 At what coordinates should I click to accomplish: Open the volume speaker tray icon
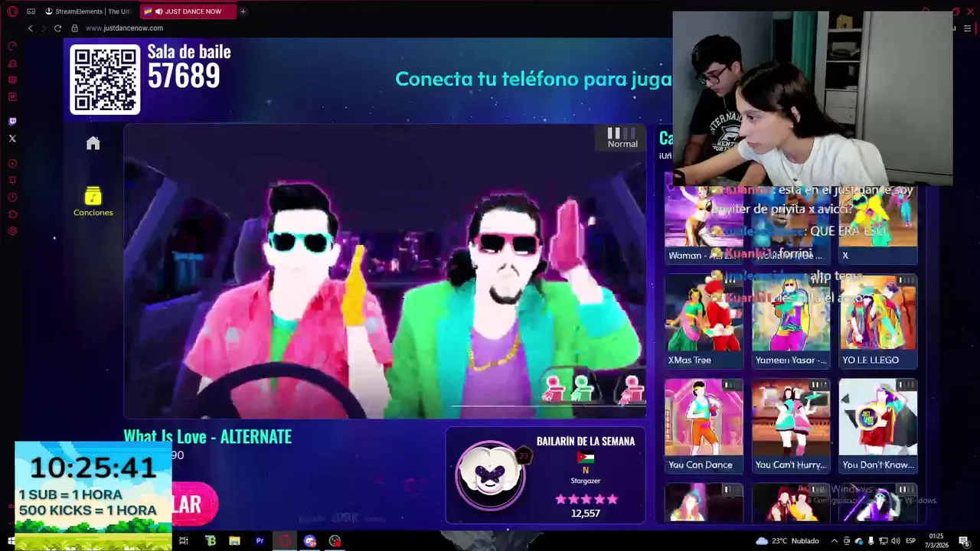point(894,541)
